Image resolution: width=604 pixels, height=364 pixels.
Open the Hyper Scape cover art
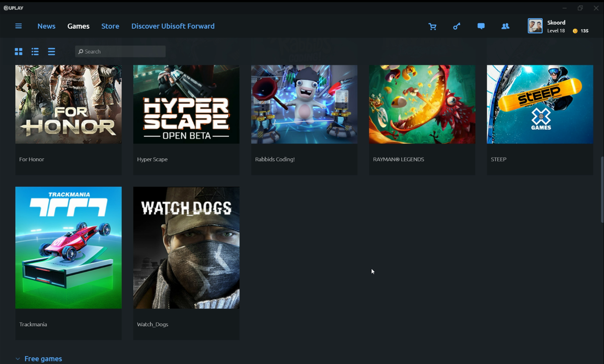(x=186, y=104)
